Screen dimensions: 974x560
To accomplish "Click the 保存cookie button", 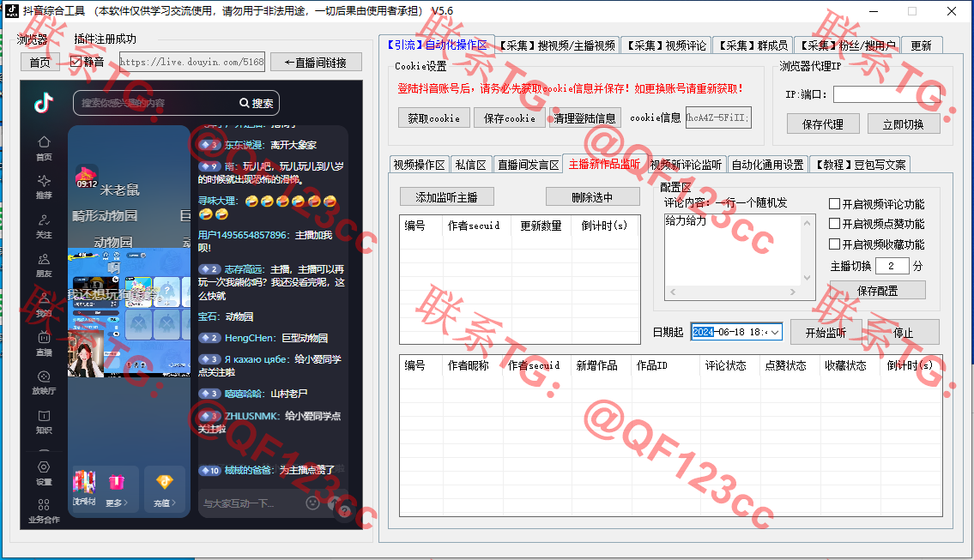I will pos(510,118).
